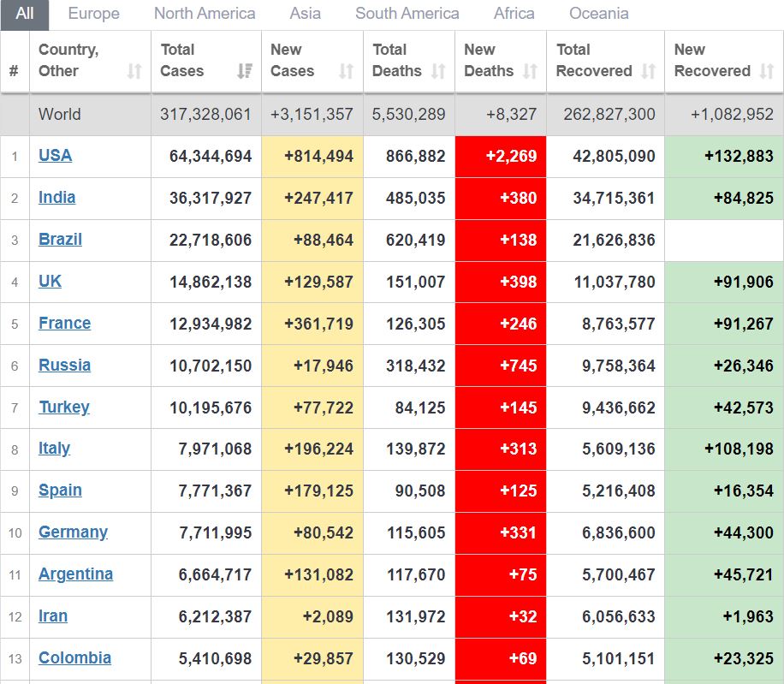784x684 pixels.
Task: Click the Total Cases sort icon
Action: [x=245, y=71]
